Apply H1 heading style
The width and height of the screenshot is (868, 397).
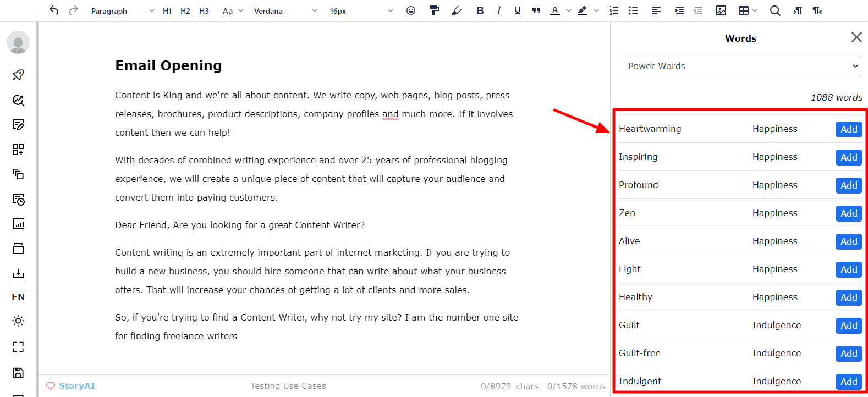tap(167, 11)
